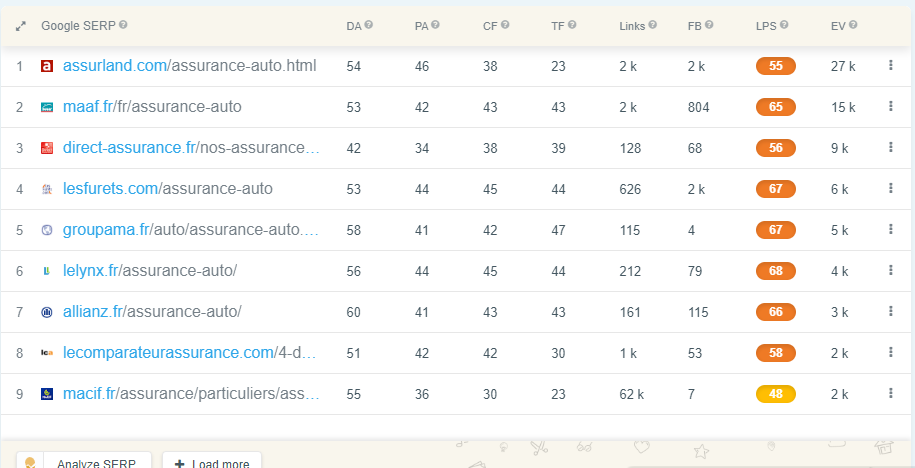Open the lelynx.fr/assurance-auto/ link
The image size is (915, 468).
coord(150,271)
